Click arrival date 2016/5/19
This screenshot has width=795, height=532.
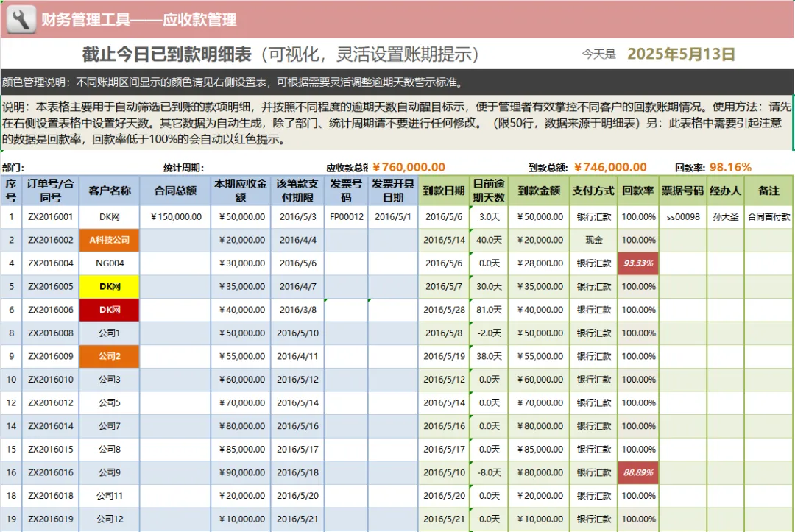click(x=444, y=356)
